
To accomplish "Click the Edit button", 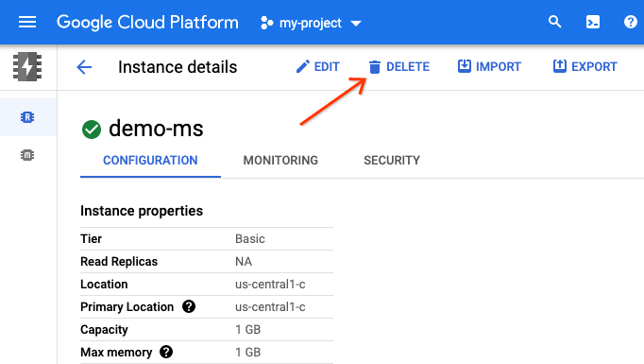I will 318,66.
